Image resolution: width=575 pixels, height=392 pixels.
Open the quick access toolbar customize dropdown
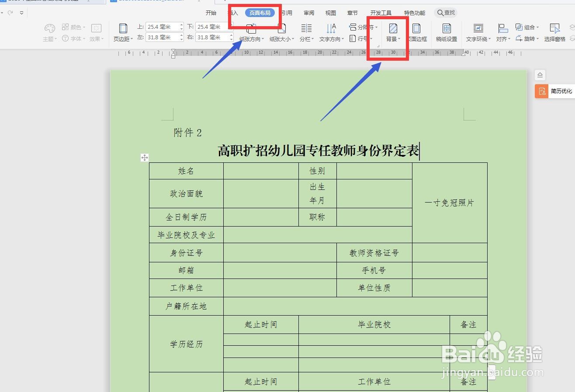point(22,13)
